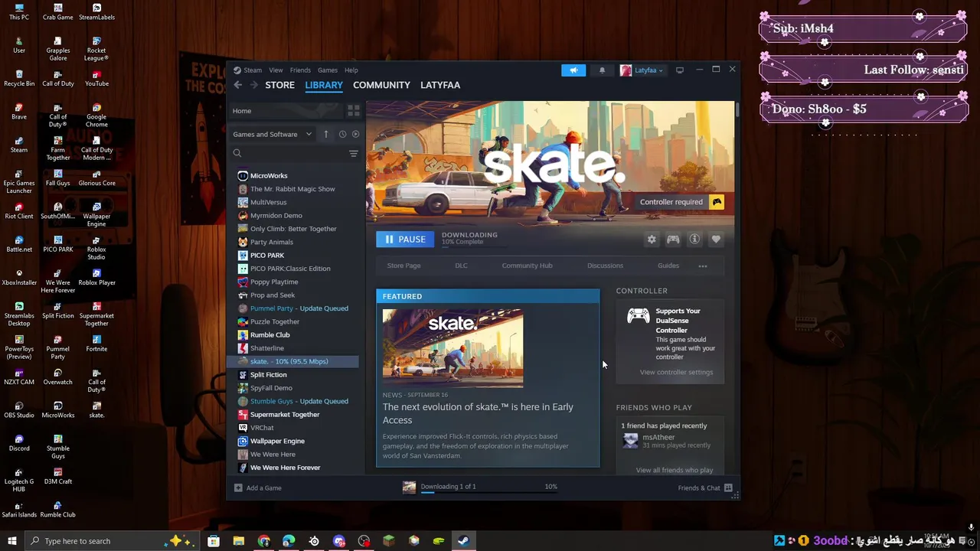Go to the COMMUNITY tab

click(381, 85)
